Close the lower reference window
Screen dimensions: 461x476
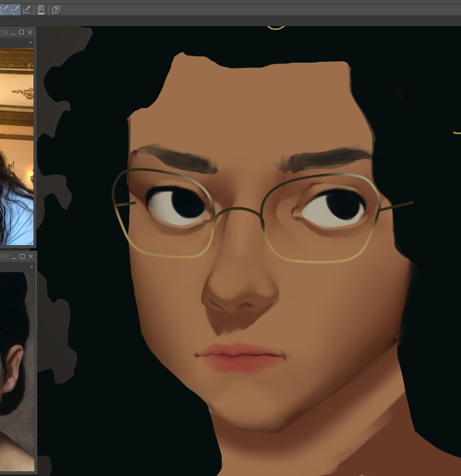point(31,256)
